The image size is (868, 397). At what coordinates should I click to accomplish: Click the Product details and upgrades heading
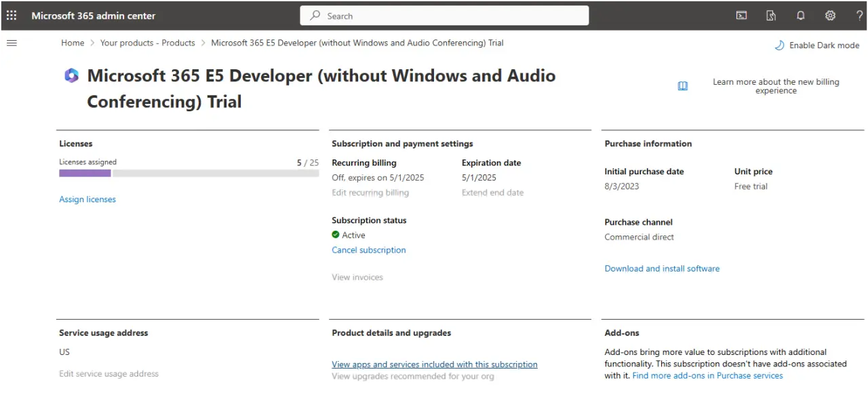(x=391, y=333)
